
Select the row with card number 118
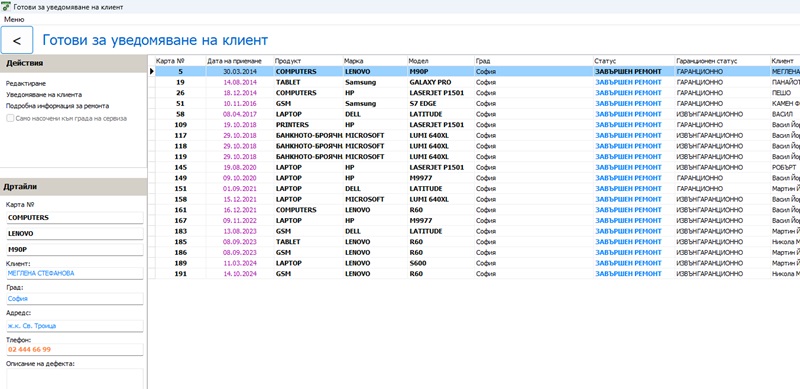click(x=474, y=146)
